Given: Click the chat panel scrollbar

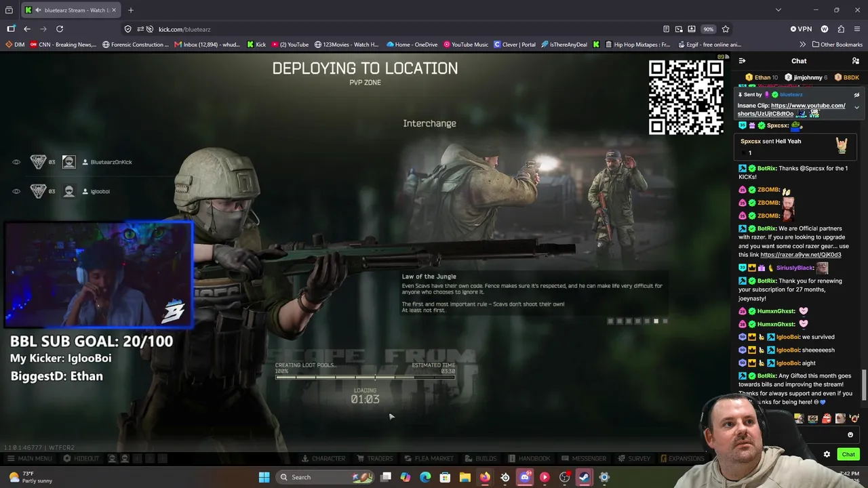Looking at the screenshot, I should [x=864, y=385].
